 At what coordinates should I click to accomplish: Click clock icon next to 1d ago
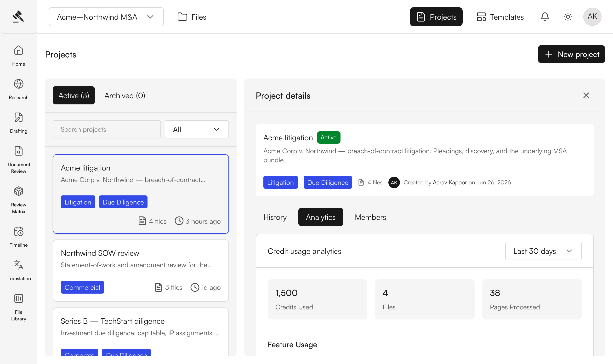(x=195, y=287)
